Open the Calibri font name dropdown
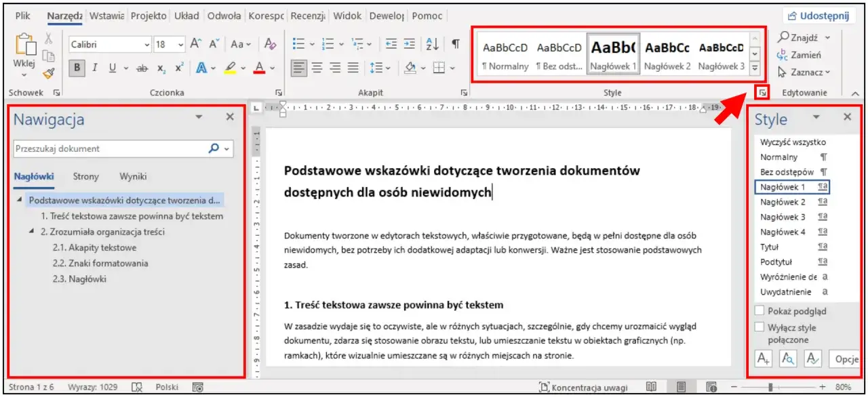Screen dimensions: 868x397 [x=148, y=45]
